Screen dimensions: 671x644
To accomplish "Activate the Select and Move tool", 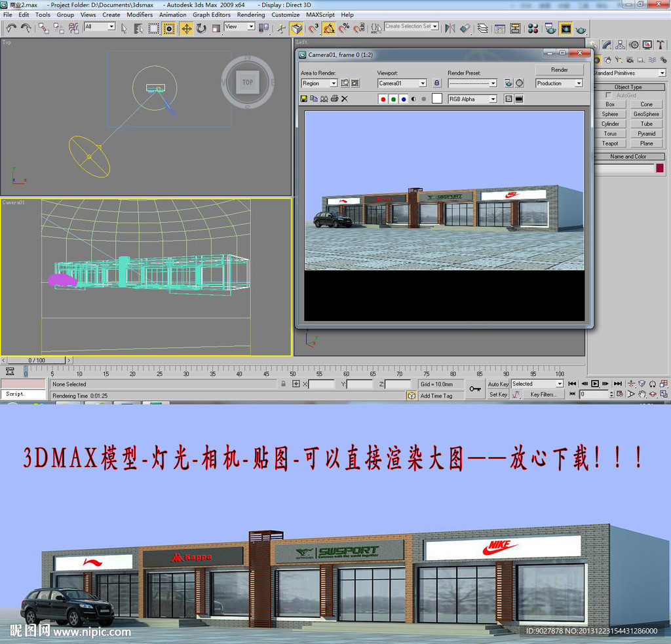I will point(186,29).
